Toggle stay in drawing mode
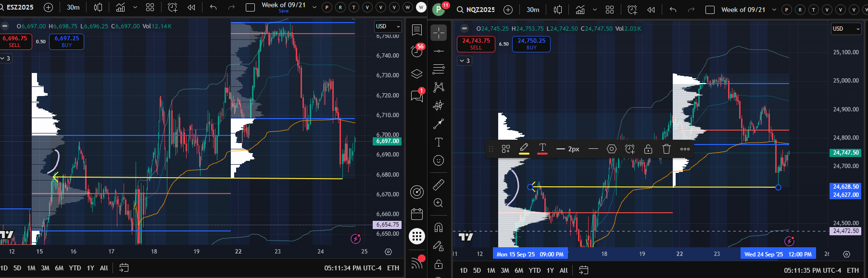 pos(439,246)
